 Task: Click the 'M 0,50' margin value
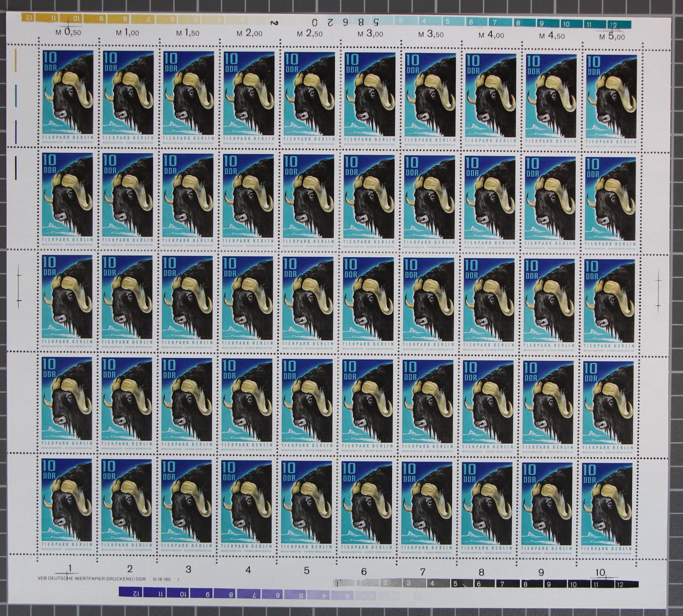coord(68,32)
